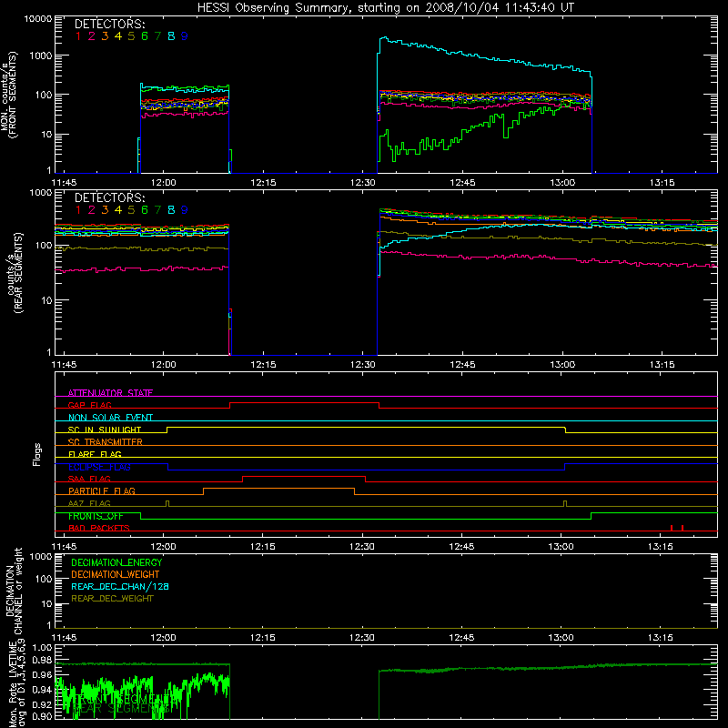Select dark green detector '7' in rear segments legend
The height and width of the screenshot is (728, 728).
(157, 210)
